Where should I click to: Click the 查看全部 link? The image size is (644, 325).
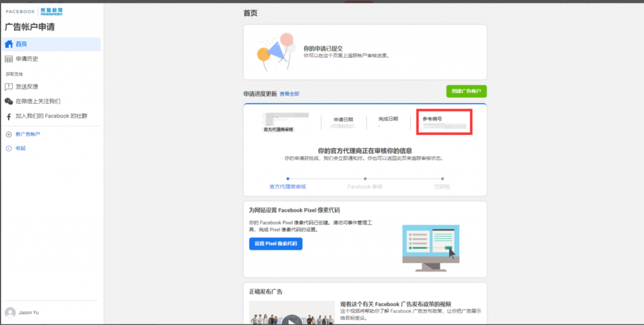(289, 94)
